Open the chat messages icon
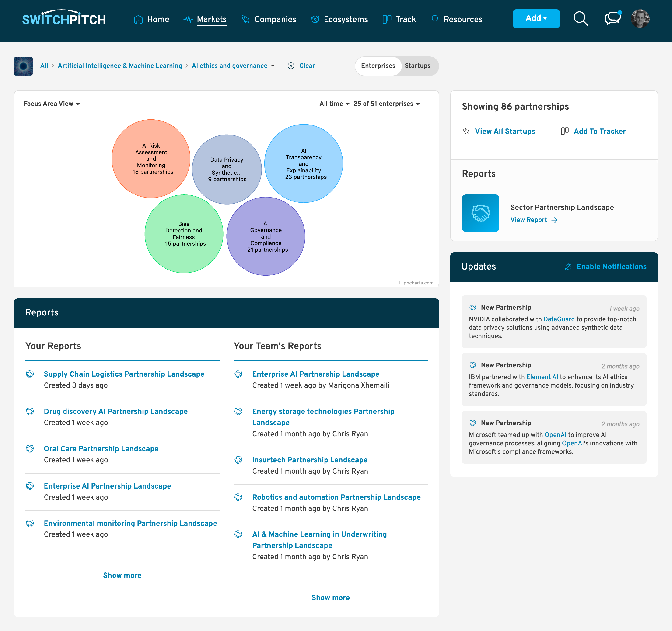Image resolution: width=672 pixels, height=631 pixels. coord(612,18)
